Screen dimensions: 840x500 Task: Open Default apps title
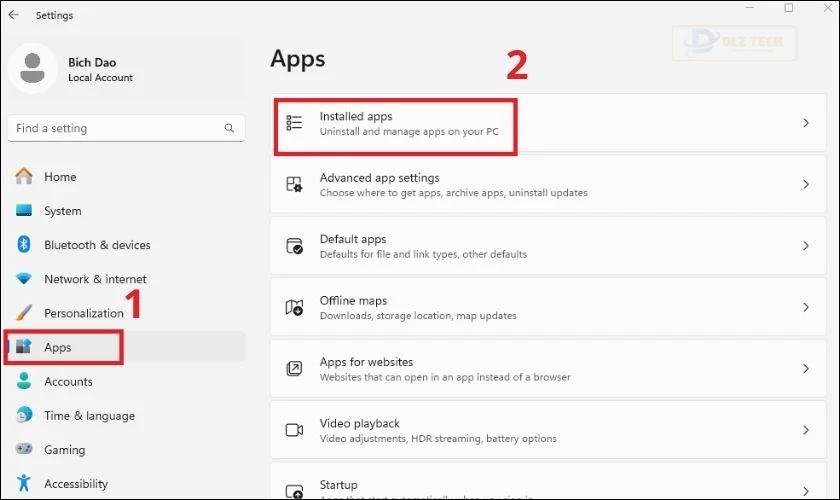[352, 239]
